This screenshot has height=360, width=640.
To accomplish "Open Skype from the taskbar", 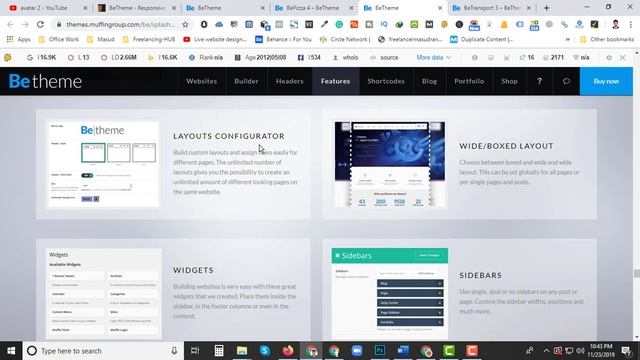I will pos(265,351).
